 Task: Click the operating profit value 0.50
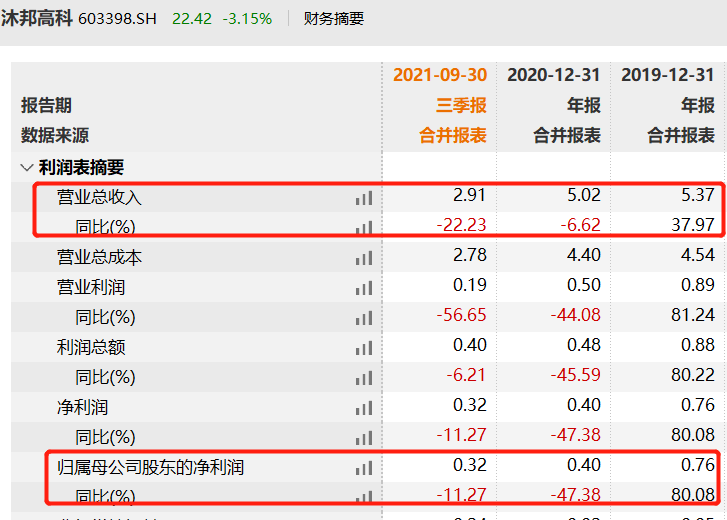pos(583,285)
